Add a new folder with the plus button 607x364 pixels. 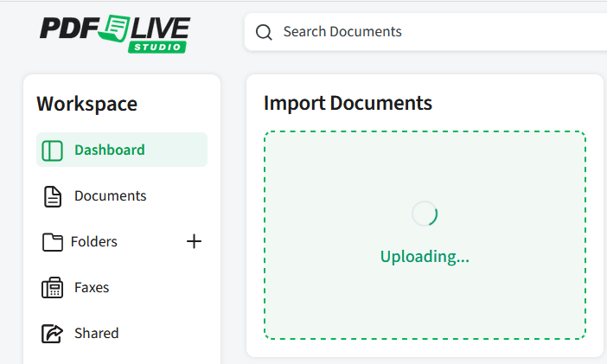pos(194,241)
